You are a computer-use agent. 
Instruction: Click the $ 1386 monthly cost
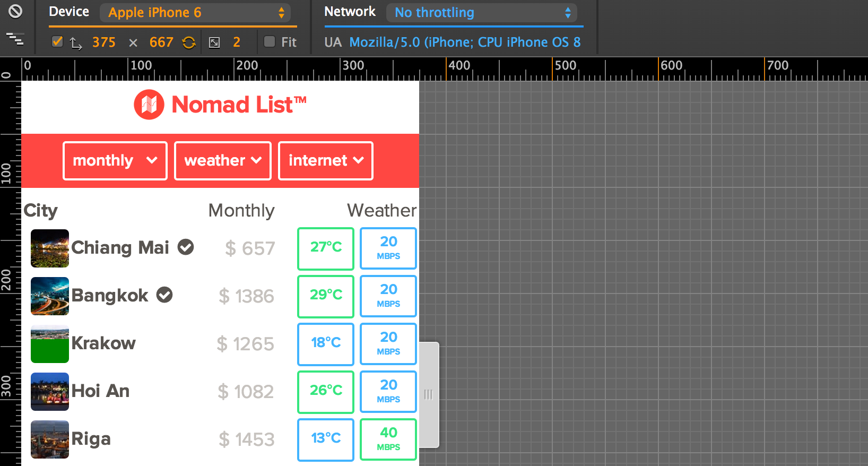coord(246,296)
